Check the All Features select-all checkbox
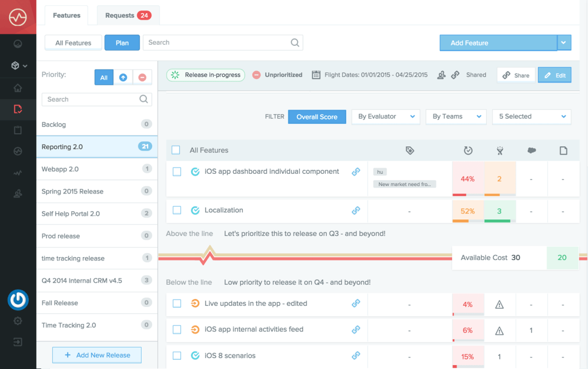The height and width of the screenshot is (369, 588). click(177, 150)
